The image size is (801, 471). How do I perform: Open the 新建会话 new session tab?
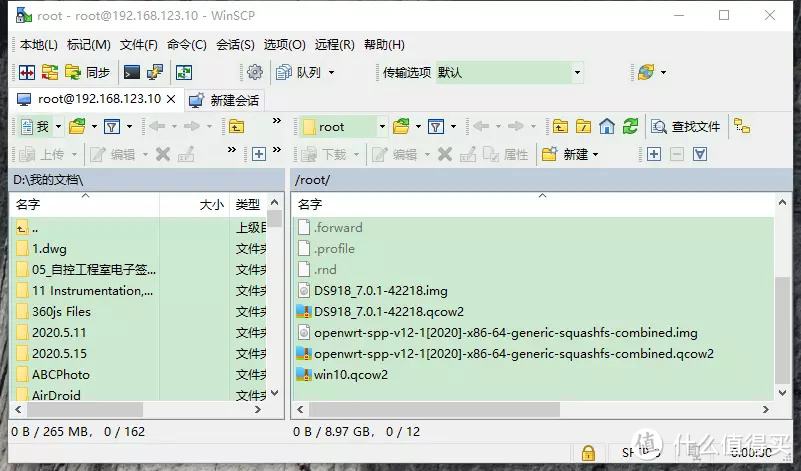pos(224,100)
